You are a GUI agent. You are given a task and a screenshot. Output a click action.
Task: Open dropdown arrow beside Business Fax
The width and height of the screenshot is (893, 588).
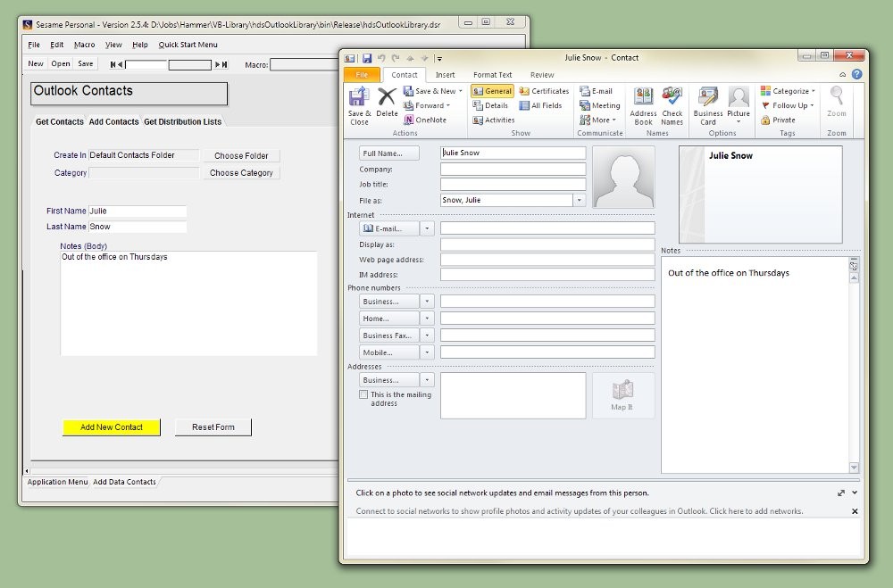(427, 335)
